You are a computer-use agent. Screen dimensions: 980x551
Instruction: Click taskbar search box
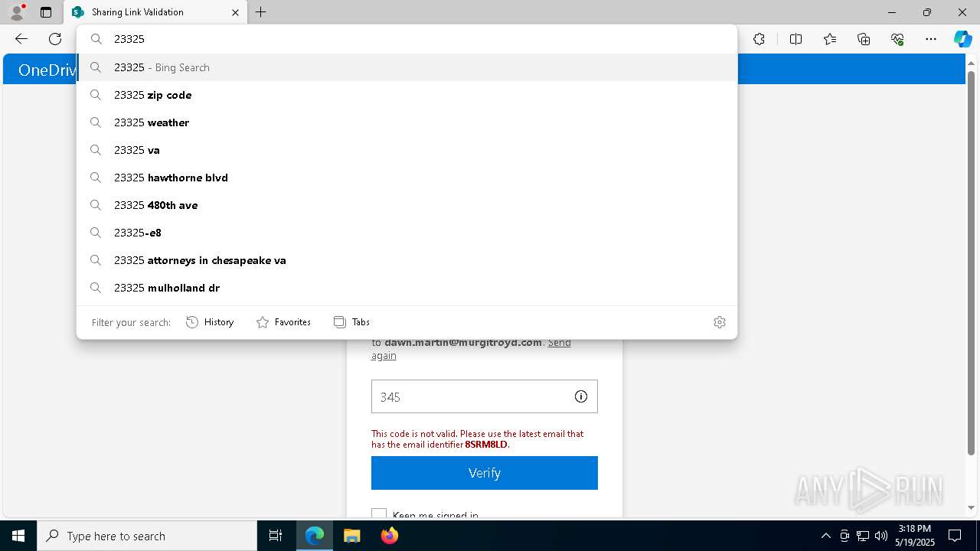point(147,536)
